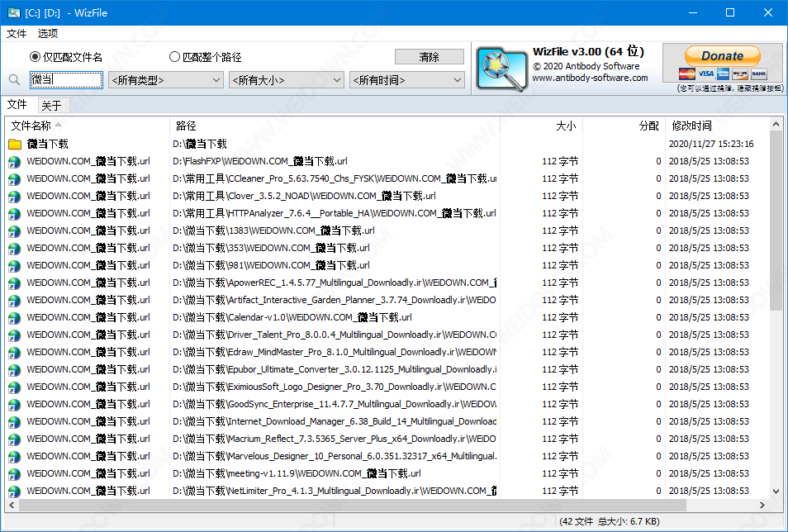
Task: Click the © 2020 Antibody Software text
Action: [586, 66]
